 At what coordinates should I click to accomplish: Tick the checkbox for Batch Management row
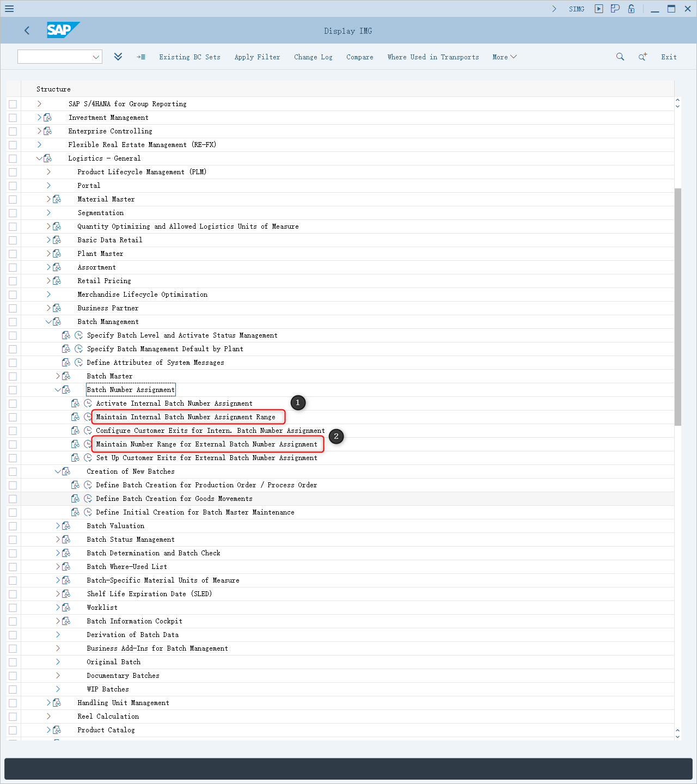pos(13,322)
